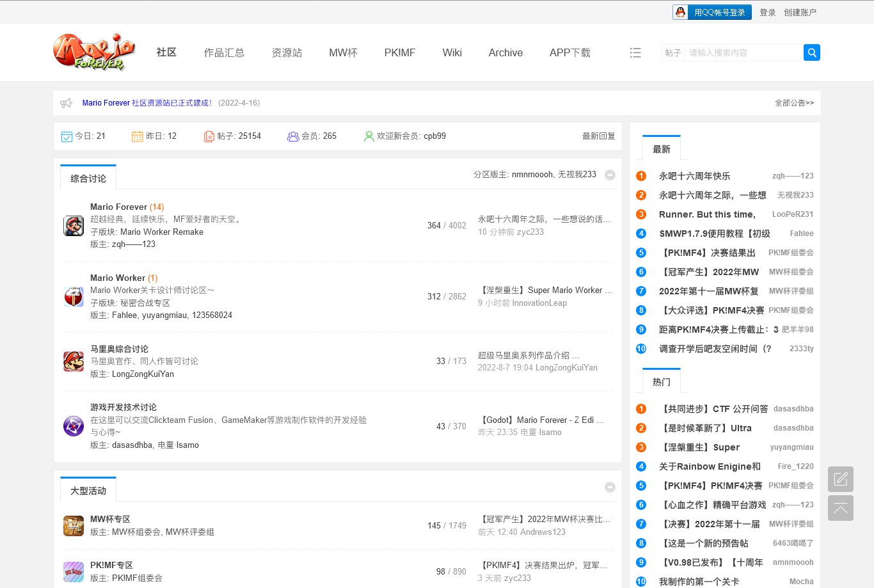
Task: Open 马里奥综合讨论 forum Mario icon
Action: [x=74, y=361]
